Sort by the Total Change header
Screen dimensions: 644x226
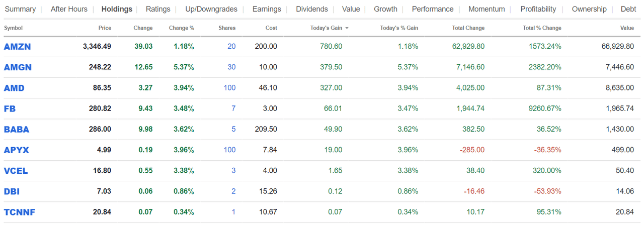pos(468,28)
